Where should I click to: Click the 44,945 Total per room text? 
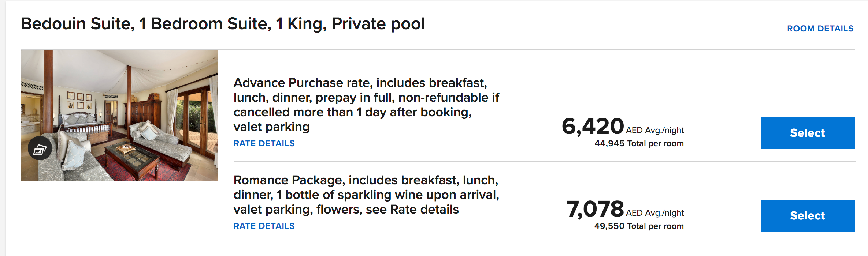(639, 143)
